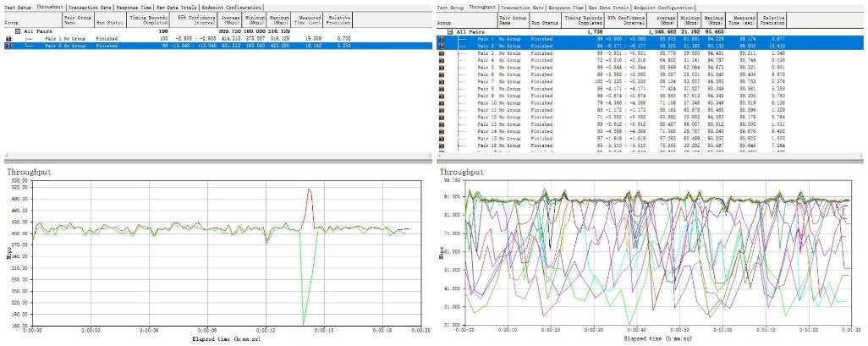Click Pair 15 icon in right window
868x346 pixels.
[x=442, y=138]
